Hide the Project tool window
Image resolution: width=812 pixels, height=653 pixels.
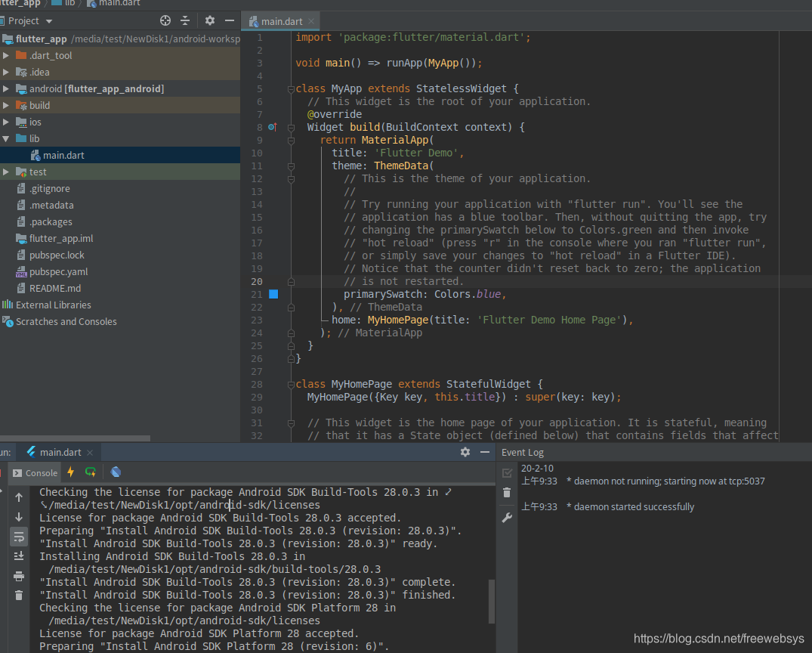click(x=230, y=20)
